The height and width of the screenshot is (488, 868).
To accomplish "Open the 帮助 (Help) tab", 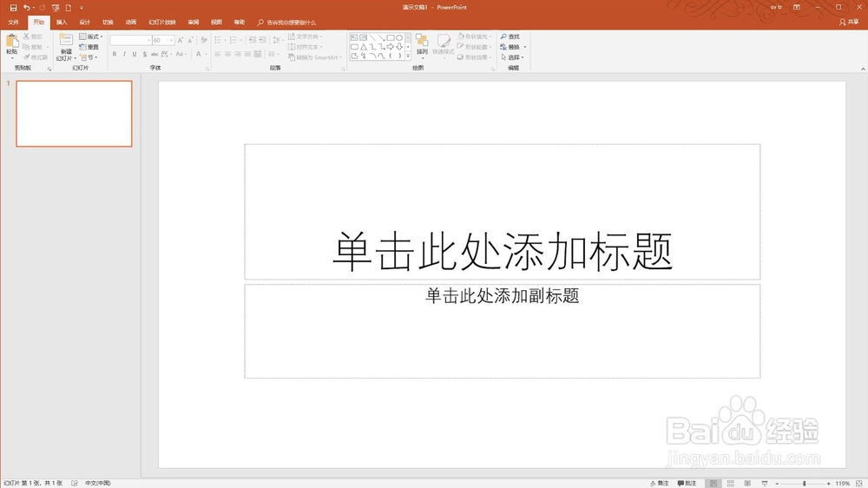I will coord(240,23).
